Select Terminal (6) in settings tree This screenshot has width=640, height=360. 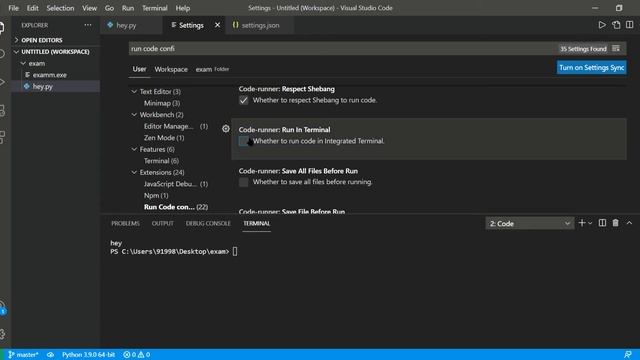pos(161,161)
